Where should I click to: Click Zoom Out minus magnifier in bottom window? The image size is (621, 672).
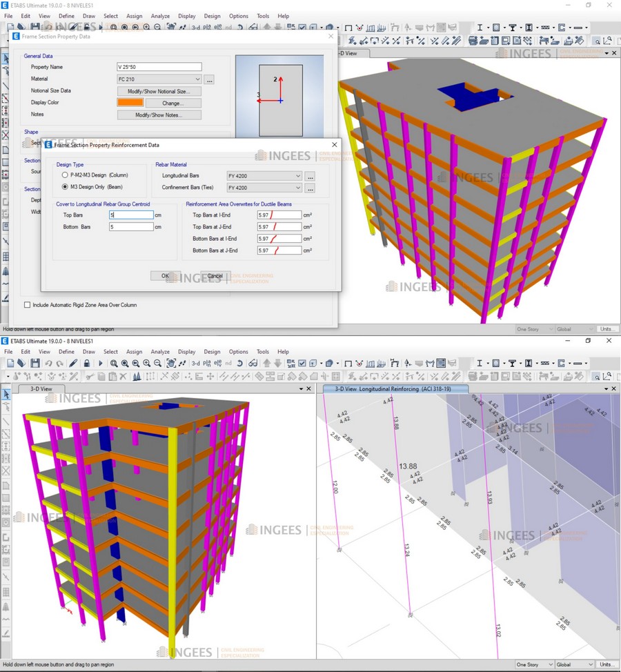157,364
